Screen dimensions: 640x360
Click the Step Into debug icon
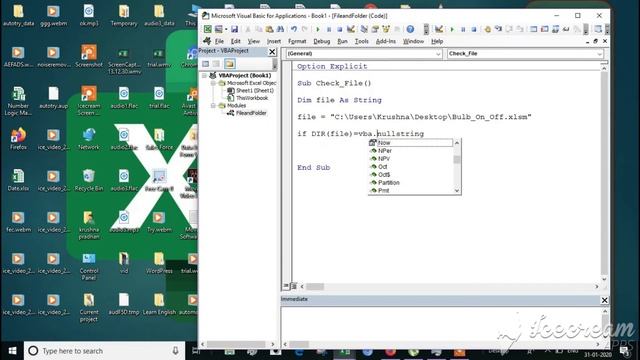(x=498, y=29)
